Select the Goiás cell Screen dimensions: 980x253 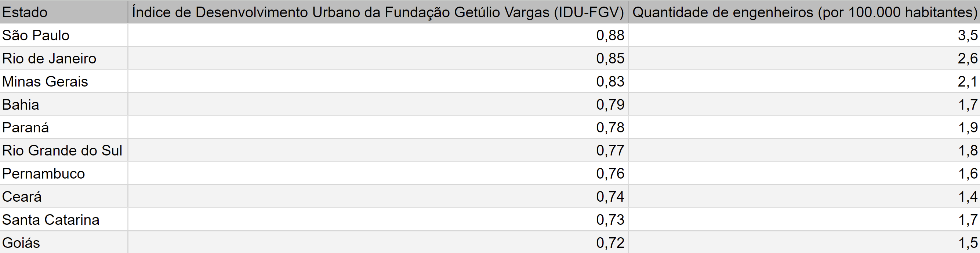tap(63, 242)
